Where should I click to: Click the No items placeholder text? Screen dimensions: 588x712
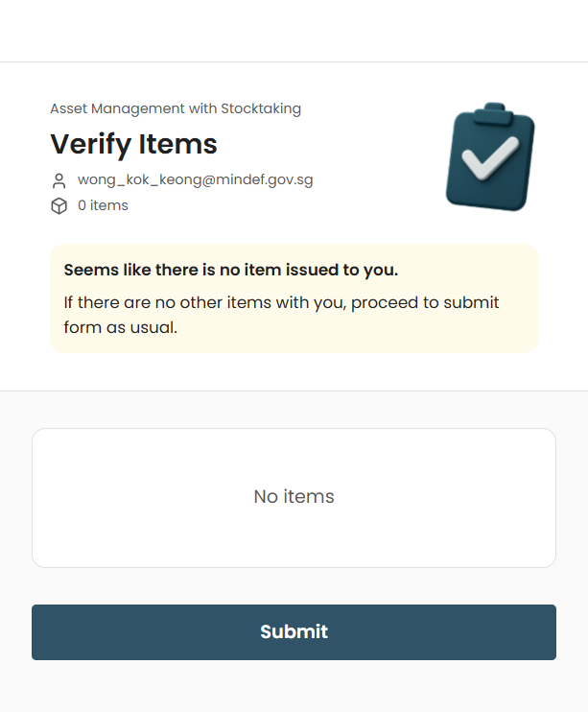[x=294, y=496]
